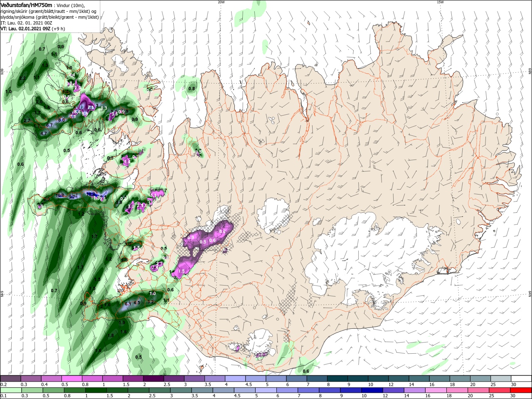Click the 'IT: Lau. 02. 01. 2021 00Z' line

click(26, 23)
